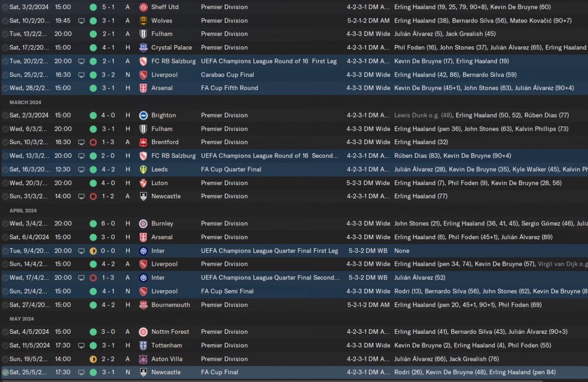
Task: Click the TV icon in the Leeds row
Action: point(81,169)
